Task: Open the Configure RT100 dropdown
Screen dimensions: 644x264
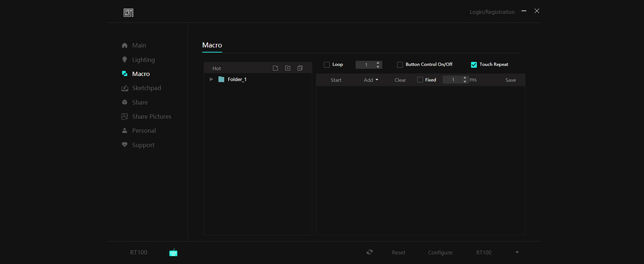Action: [x=517, y=253]
